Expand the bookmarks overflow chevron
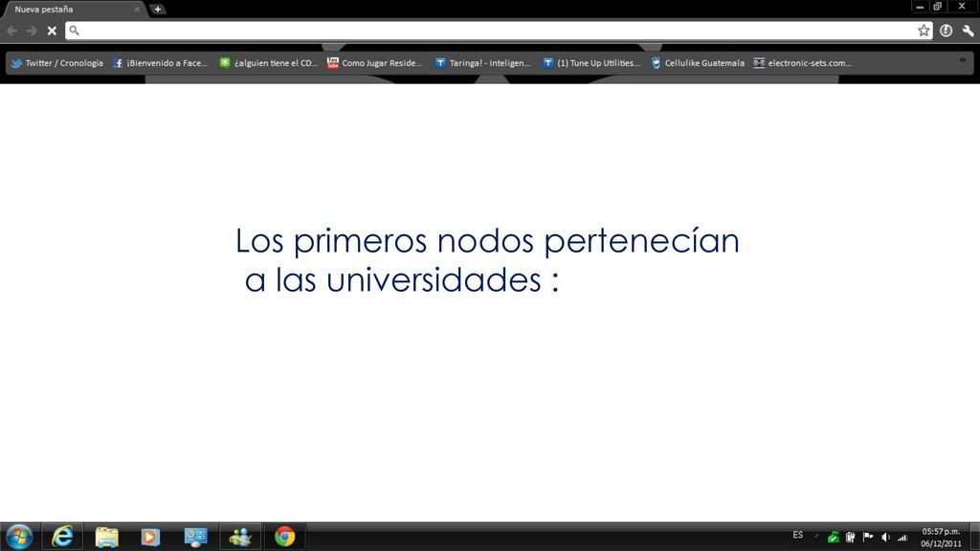This screenshot has width=980, height=551. point(963,60)
